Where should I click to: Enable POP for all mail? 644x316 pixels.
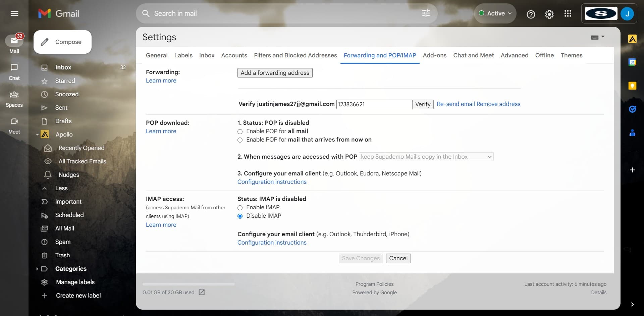240,131
